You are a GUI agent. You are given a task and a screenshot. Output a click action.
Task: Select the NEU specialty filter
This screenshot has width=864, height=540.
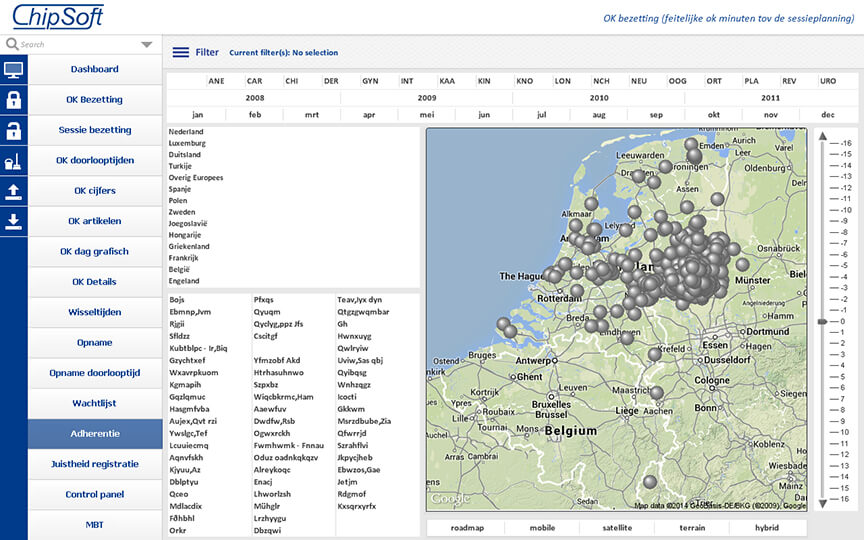[x=639, y=81]
